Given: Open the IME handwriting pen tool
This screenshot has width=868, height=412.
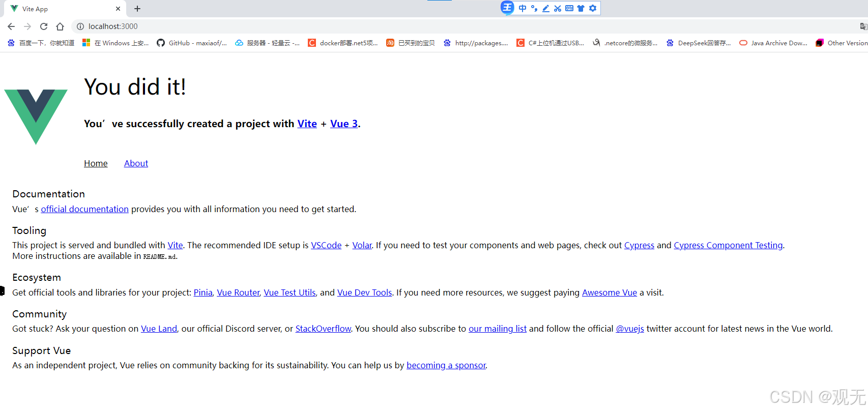Looking at the screenshot, I should coord(546,8).
